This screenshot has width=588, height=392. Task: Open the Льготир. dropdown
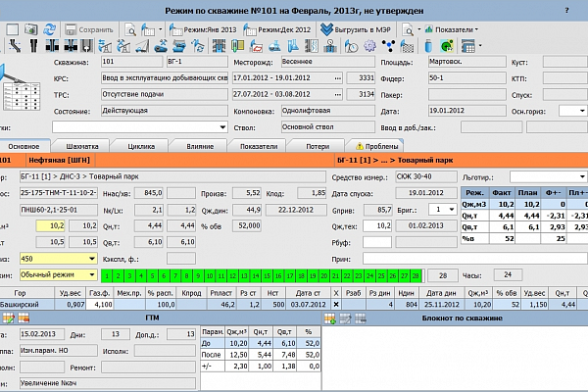coord(582,176)
